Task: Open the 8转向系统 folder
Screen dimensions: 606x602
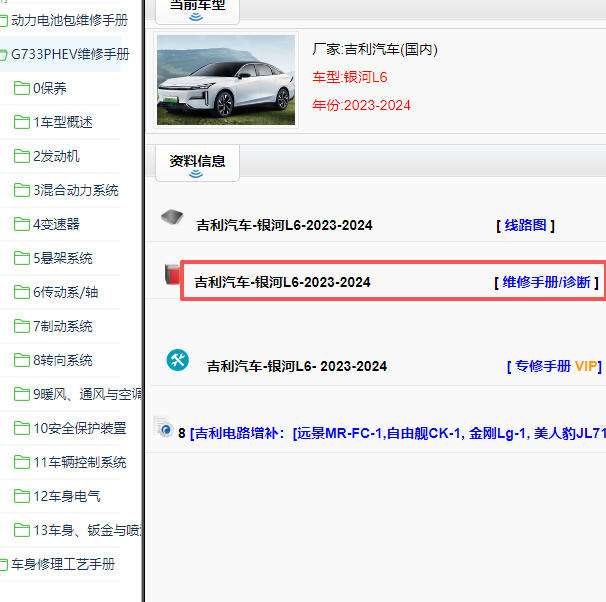Action: 63,361
